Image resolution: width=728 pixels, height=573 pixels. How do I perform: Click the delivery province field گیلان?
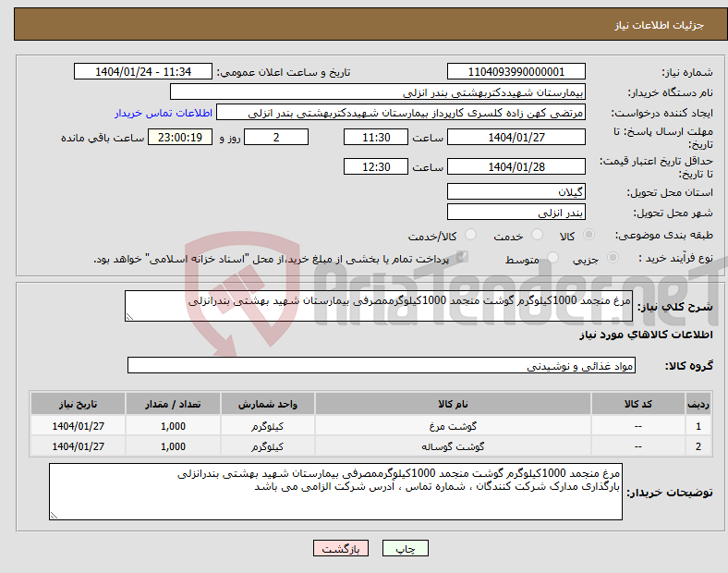(x=516, y=191)
